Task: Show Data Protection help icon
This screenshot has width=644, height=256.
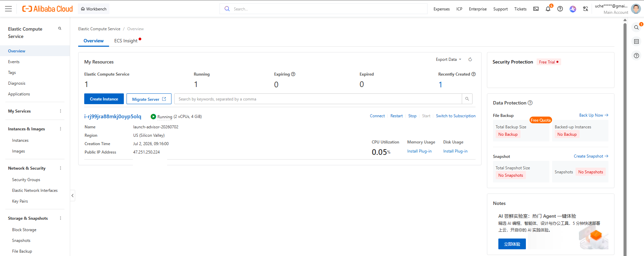Action: coord(530,103)
